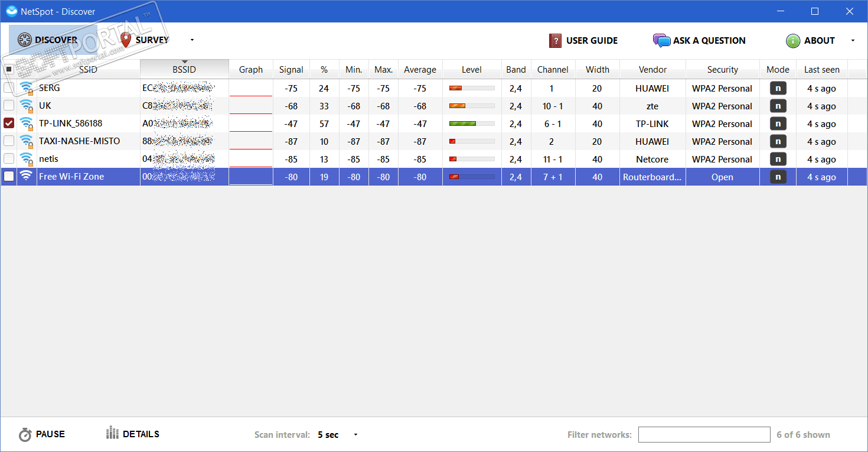868x452 pixels.
Task: Click the Discover compass icon
Action: click(x=25, y=40)
